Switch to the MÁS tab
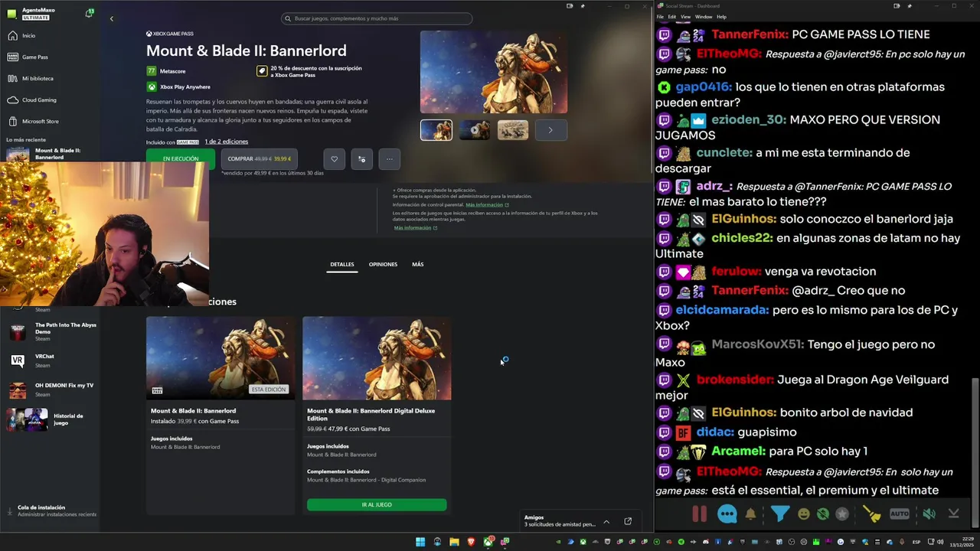 417,264
